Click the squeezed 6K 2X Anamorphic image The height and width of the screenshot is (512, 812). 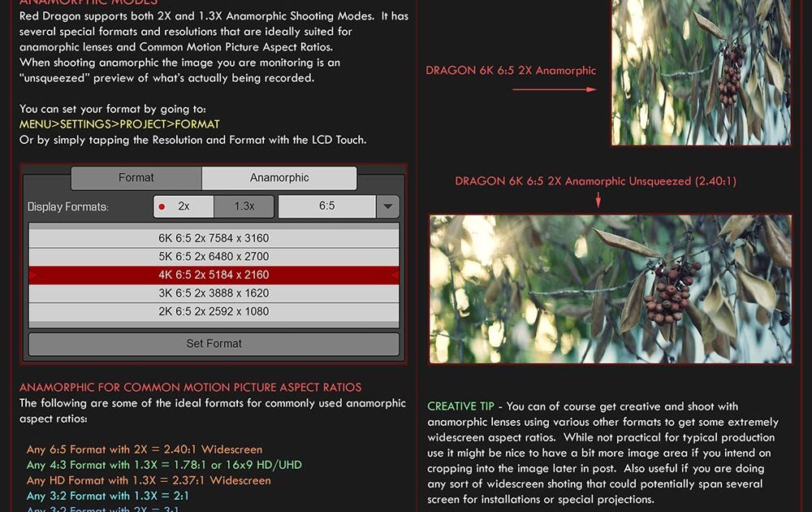[701, 72]
